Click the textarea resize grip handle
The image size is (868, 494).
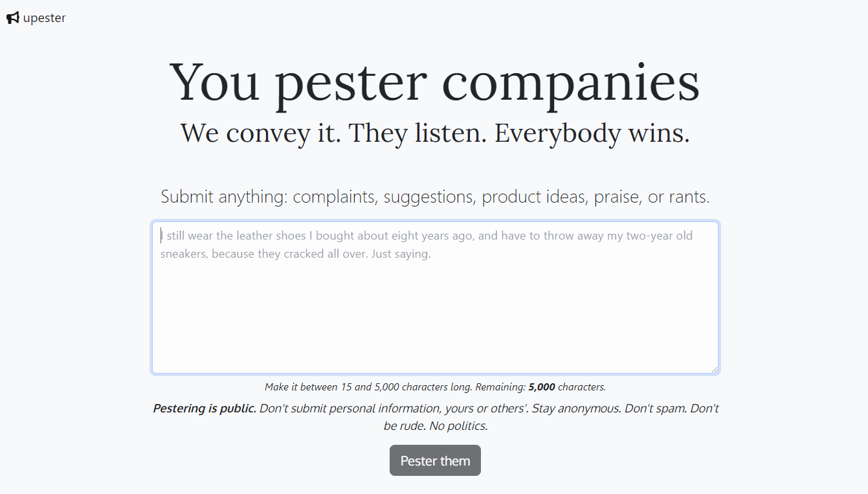tap(715, 368)
